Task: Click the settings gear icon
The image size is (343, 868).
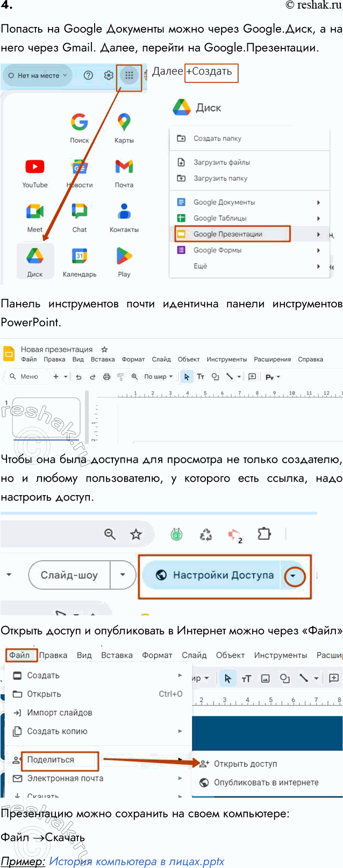Action: tap(109, 76)
